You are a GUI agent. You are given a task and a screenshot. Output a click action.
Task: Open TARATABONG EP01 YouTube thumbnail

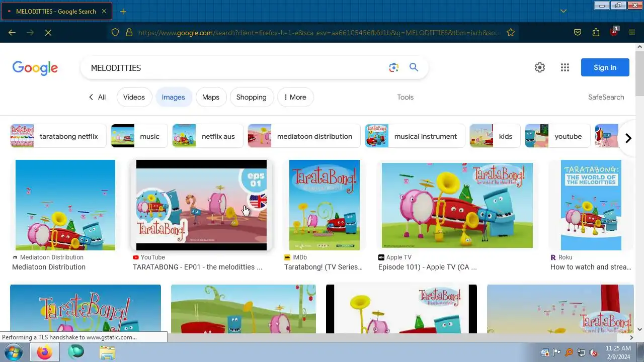(x=201, y=205)
